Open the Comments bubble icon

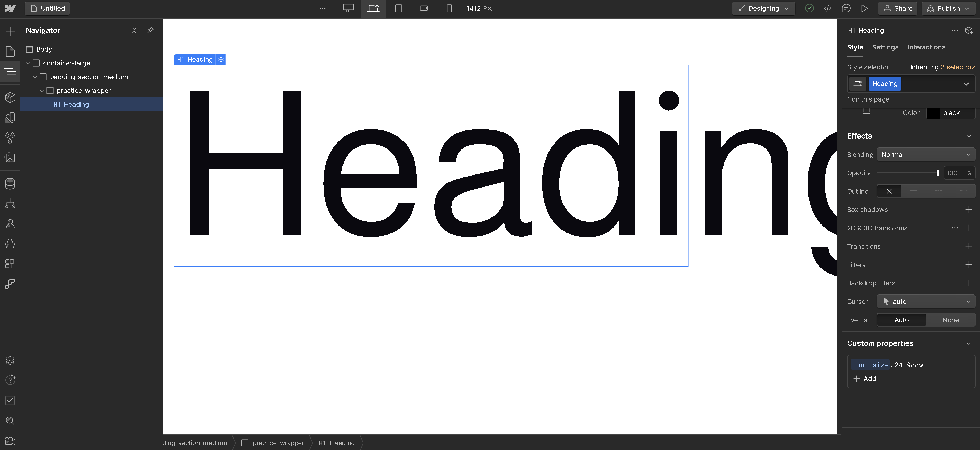(x=846, y=8)
